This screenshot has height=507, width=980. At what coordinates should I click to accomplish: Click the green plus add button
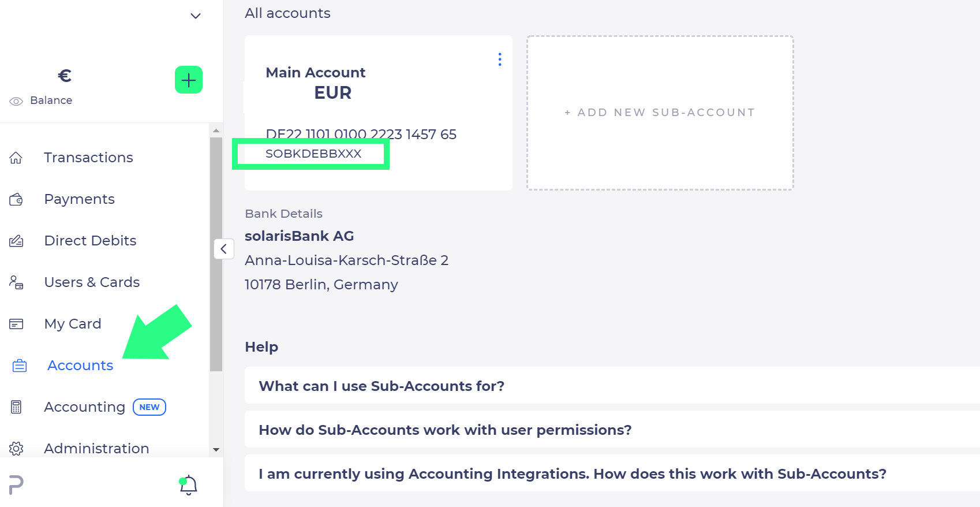189,80
